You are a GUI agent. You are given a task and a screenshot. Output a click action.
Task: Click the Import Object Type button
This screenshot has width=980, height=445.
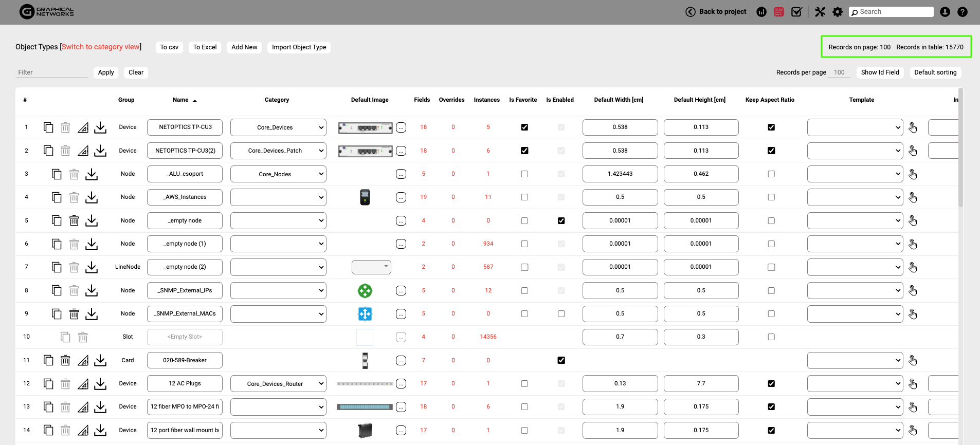[299, 47]
